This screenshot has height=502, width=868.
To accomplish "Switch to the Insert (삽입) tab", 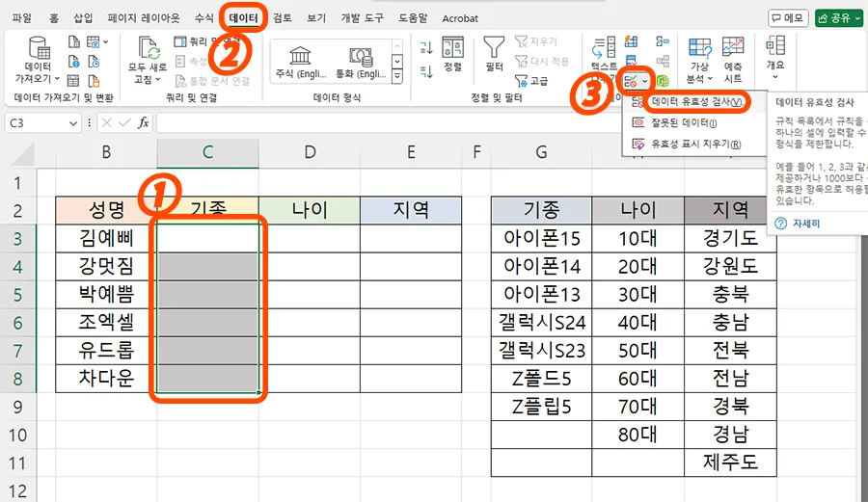I will coord(83,18).
